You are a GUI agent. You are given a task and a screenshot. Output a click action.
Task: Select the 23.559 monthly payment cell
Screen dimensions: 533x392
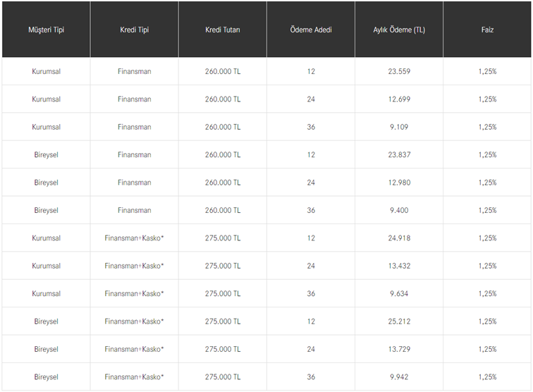click(399, 71)
